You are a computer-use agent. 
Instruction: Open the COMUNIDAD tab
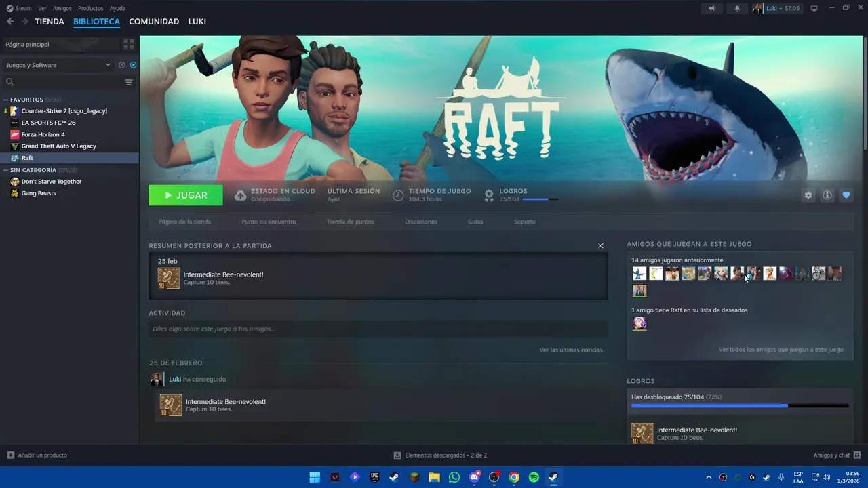pyautogui.click(x=154, y=22)
